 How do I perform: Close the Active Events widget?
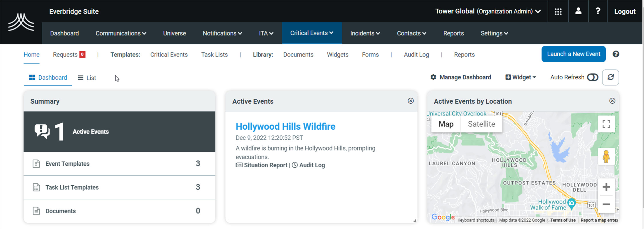pos(411,101)
